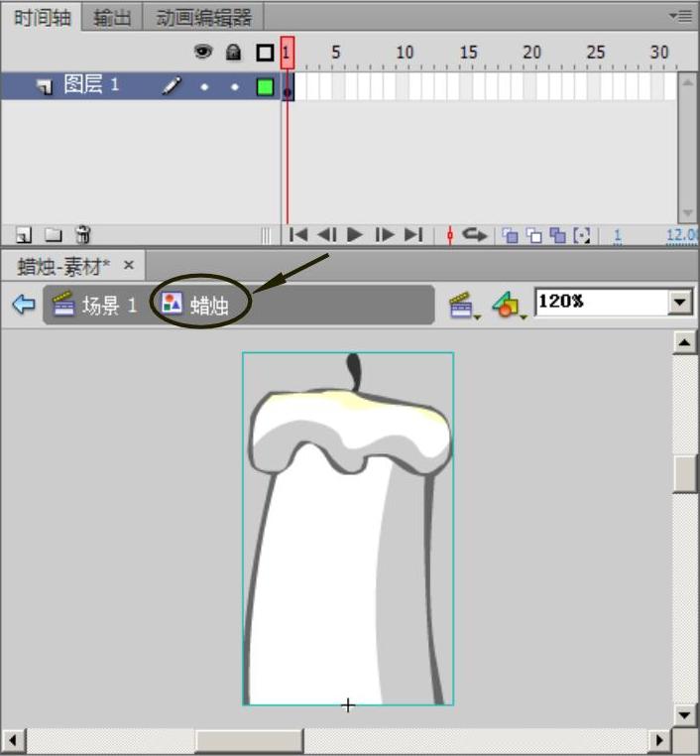Go to the first frame
Screen dimensions: 700x756
[x=297, y=235]
